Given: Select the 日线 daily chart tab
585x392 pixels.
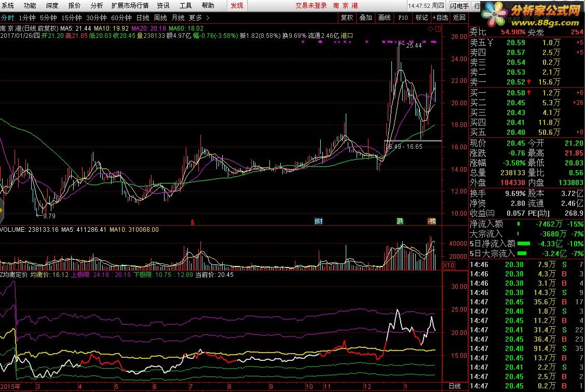Looking at the screenshot, I should (x=143, y=18).
